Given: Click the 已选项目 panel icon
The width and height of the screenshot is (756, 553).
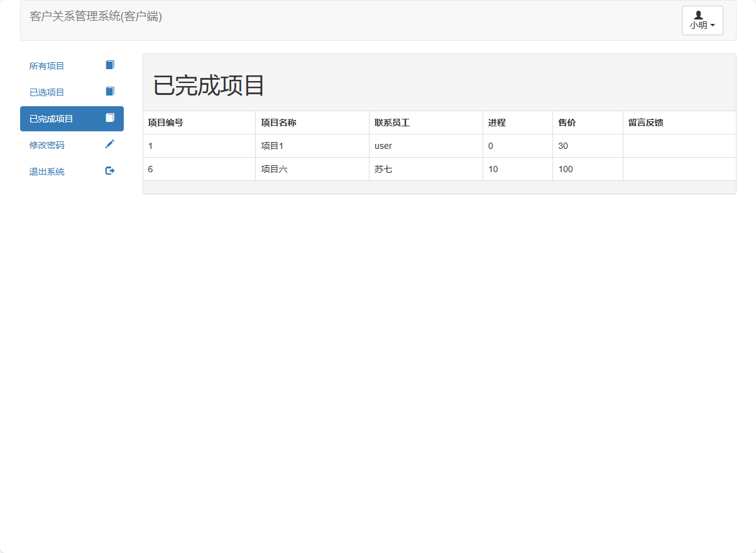Looking at the screenshot, I should [x=110, y=91].
